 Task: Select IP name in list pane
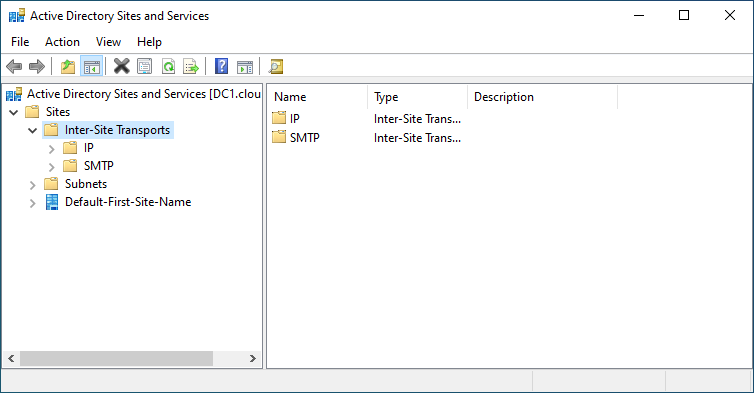click(x=295, y=118)
